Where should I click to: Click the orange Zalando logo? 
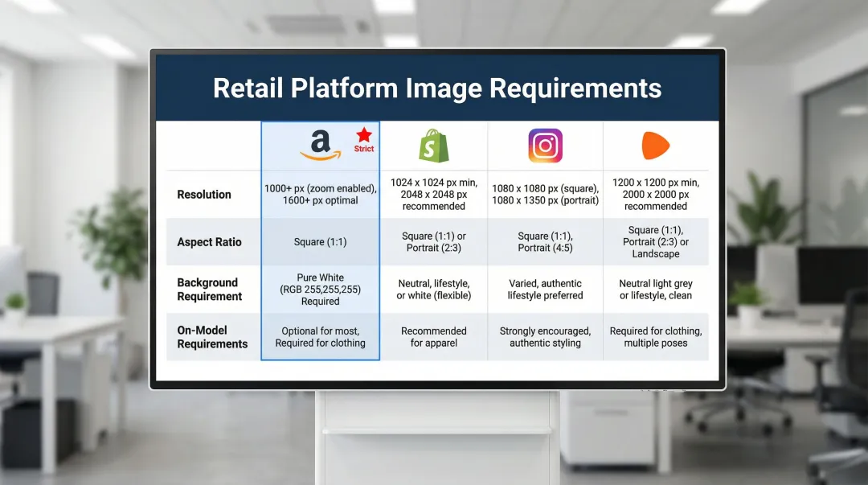[657, 145]
